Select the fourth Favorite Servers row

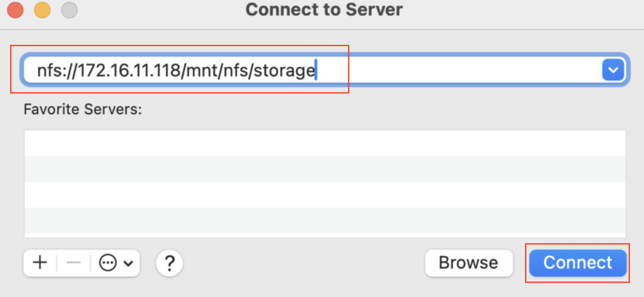click(x=325, y=220)
